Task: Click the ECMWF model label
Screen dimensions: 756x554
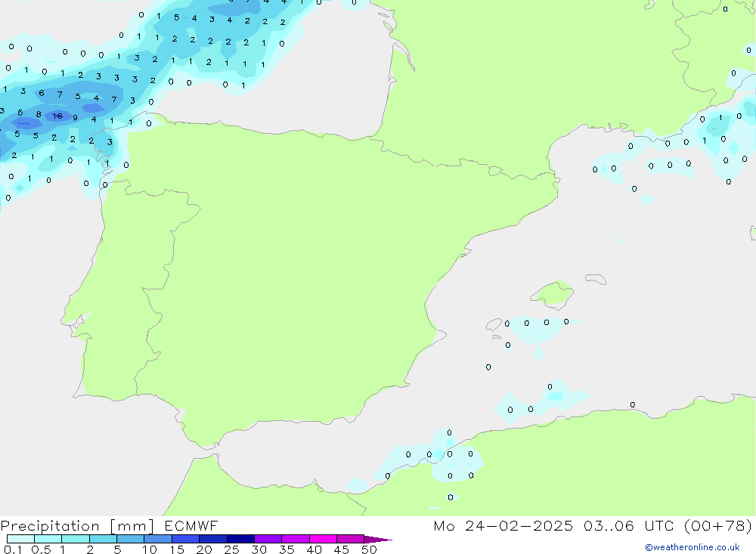Action: 191,525
